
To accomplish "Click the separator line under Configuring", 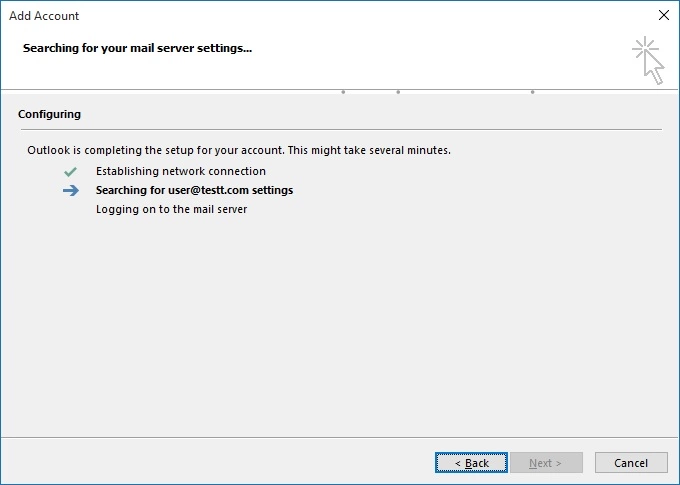I will click(341, 129).
